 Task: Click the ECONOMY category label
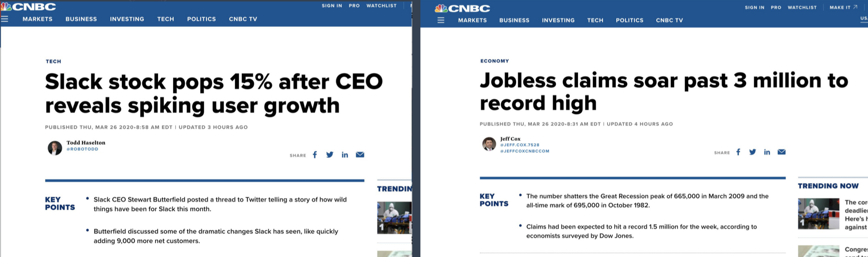click(x=494, y=61)
